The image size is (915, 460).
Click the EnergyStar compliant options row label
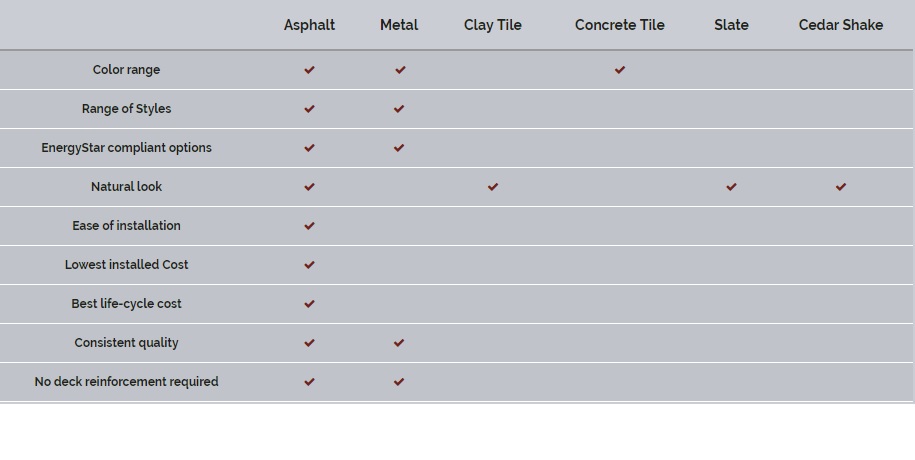tap(126, 148)
